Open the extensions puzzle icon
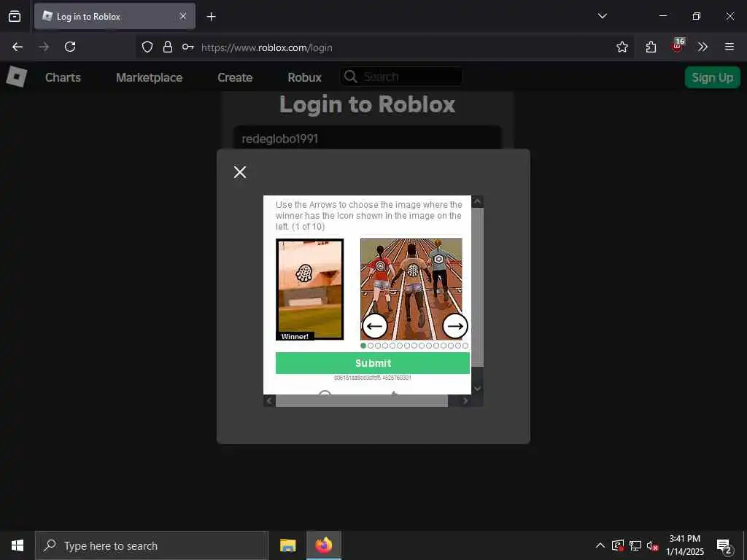The image size is (747, 560). 651,47
